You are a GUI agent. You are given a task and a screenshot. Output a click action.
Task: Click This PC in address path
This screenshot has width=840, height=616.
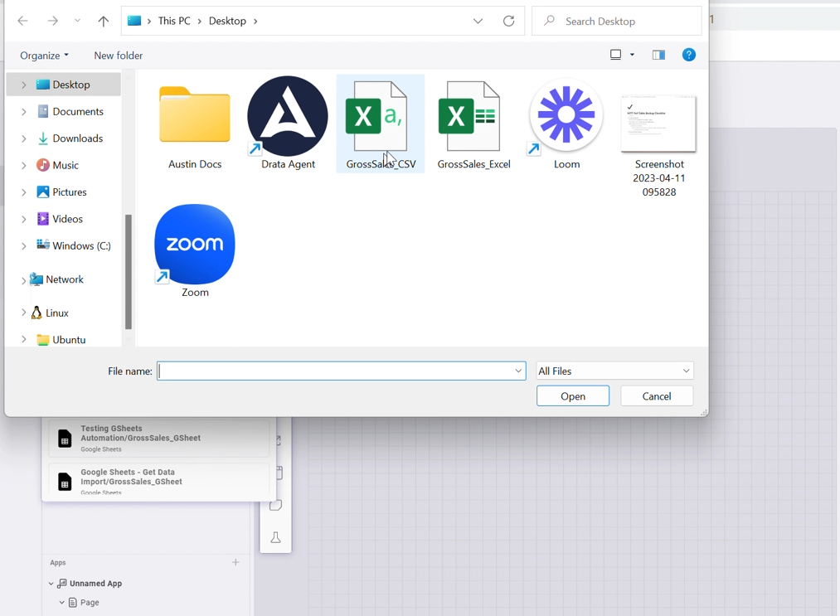(x=174, y=21)
